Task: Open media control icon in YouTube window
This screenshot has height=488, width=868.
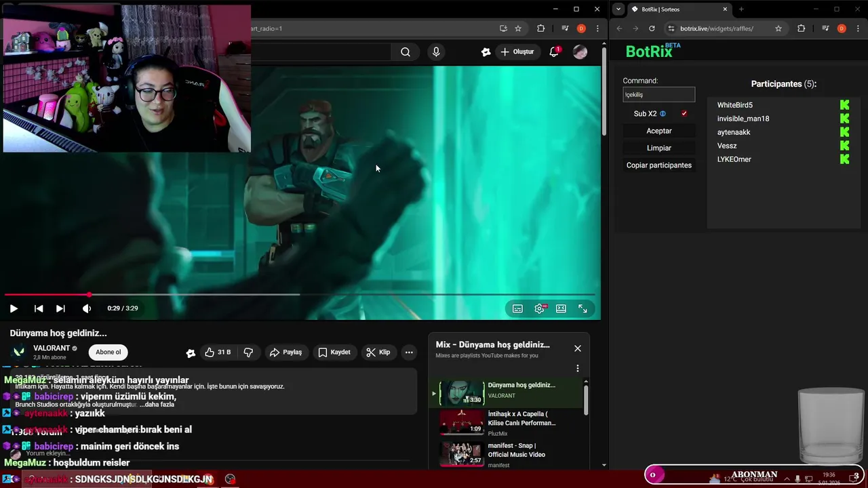Action: point(564,28)
